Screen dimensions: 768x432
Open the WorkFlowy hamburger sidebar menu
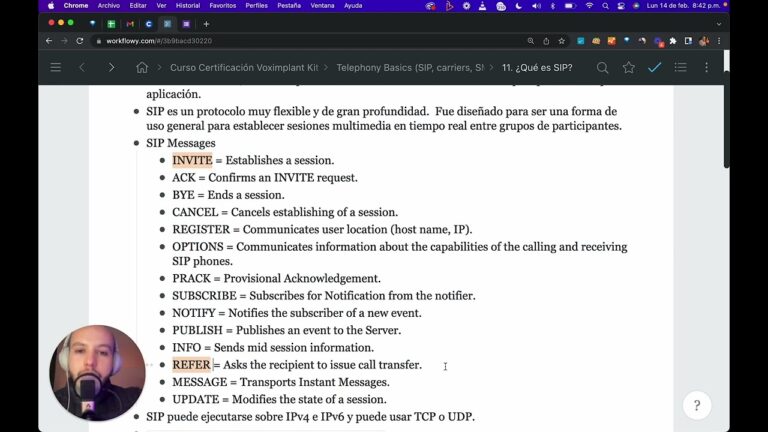tap(55, 68)
